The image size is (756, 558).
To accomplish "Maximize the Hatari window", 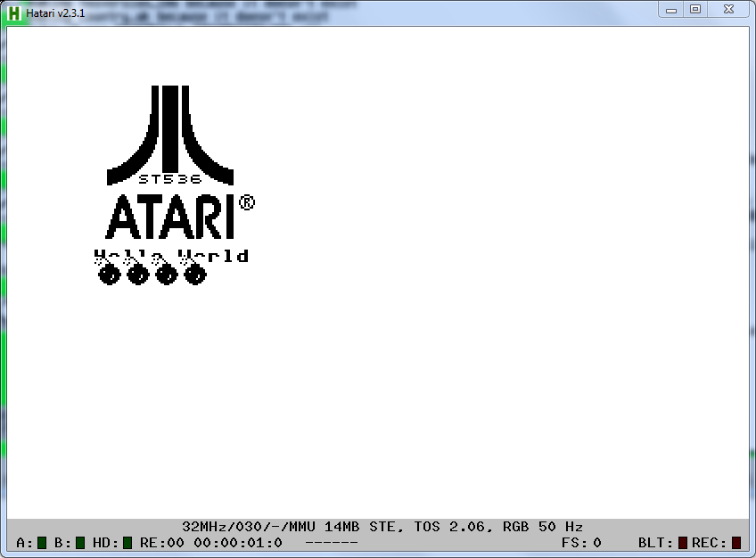I will pos(695,10).
